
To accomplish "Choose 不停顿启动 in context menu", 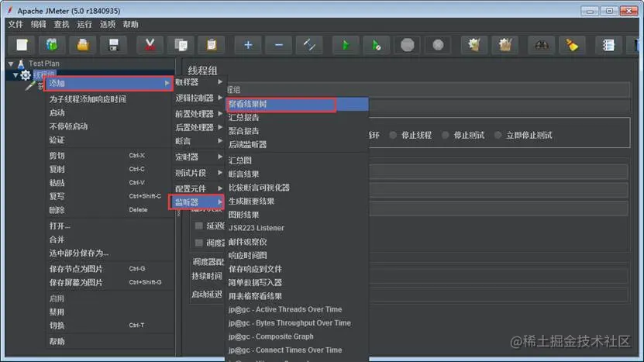I will 110,126.
